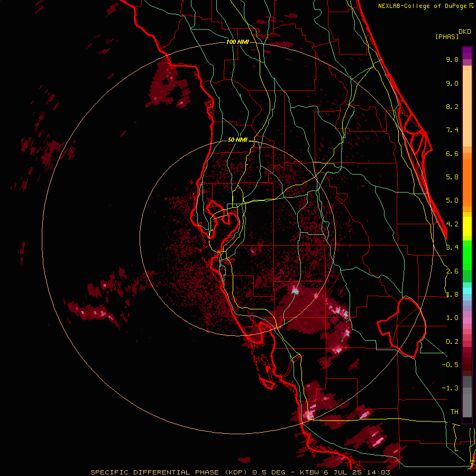Screen dimensions: 476x476
Task: Click the 0.2 value on the color scale
Action: pyautogui.click(x=452, y=342)
